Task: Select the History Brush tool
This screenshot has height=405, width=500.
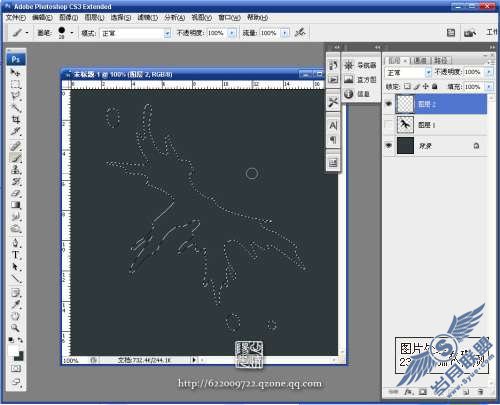Action: click(x=15, y=181)
